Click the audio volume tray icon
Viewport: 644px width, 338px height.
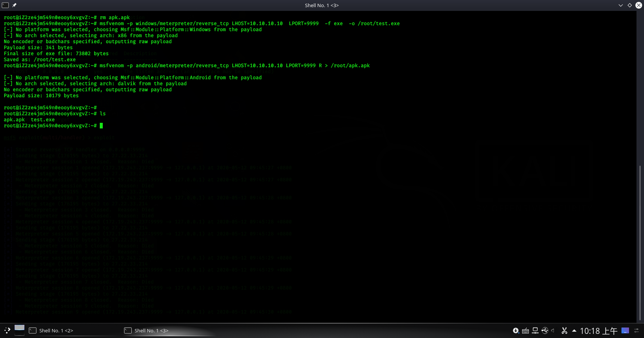pyautogui.click(x=553, y=330)
